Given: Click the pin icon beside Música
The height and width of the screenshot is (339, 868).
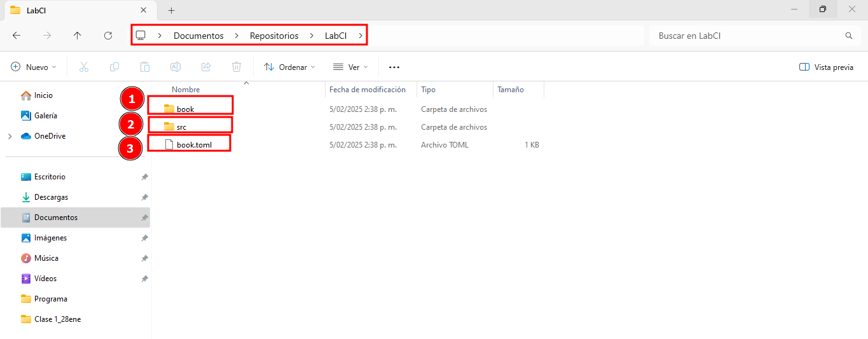Looking at the screenshot, I should point(144,258).
